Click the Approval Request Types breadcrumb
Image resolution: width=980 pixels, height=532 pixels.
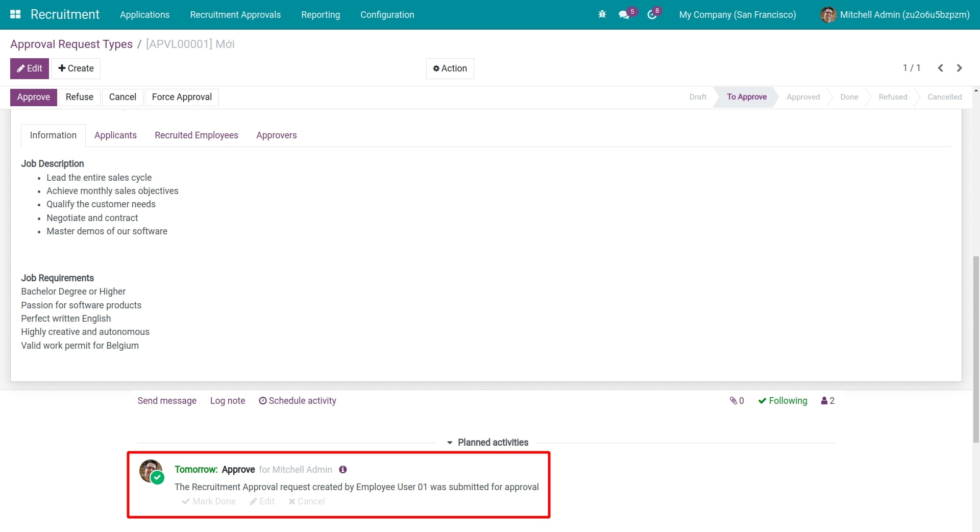point(71,44)
